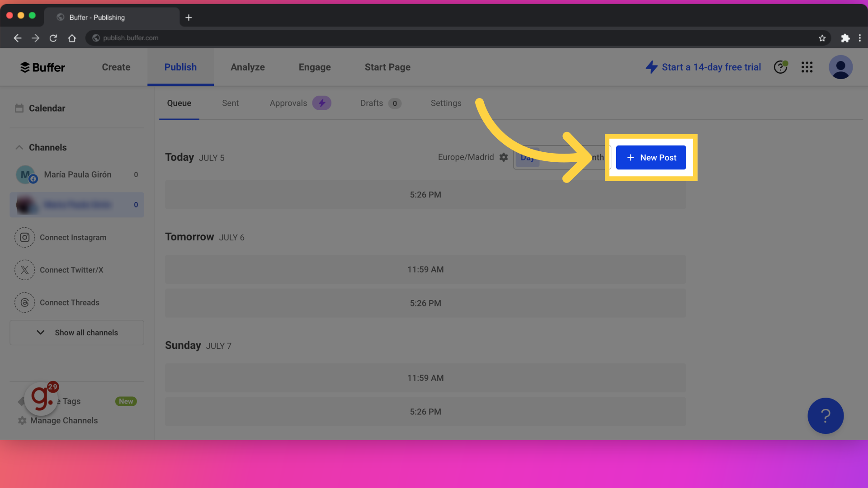Screen dimensions: 868x488
Task: Open the floating help question button
Action: [x=826, y=416]
